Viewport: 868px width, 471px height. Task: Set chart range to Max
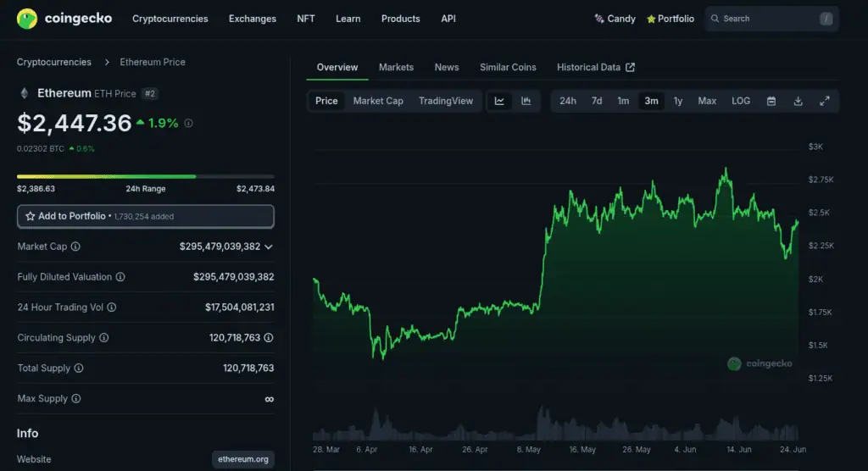pos(707,101)
